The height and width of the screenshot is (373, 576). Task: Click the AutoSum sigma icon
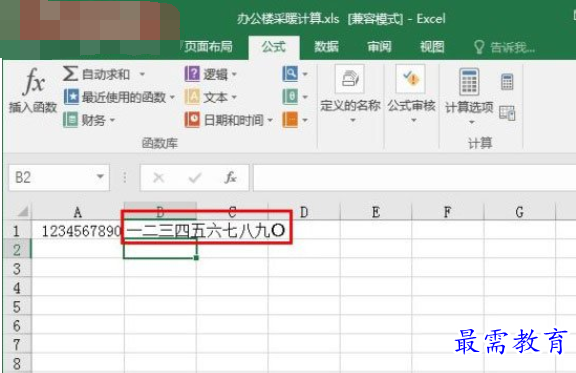(70, 73)
